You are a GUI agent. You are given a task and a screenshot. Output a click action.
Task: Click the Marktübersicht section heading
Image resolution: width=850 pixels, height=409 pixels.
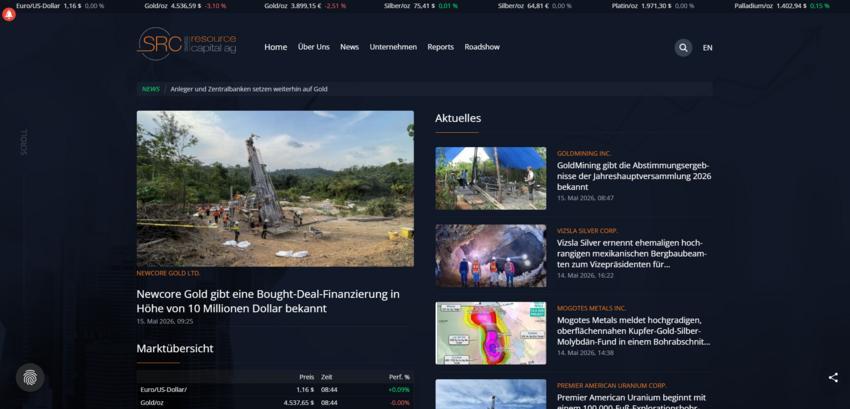[175, 349]
